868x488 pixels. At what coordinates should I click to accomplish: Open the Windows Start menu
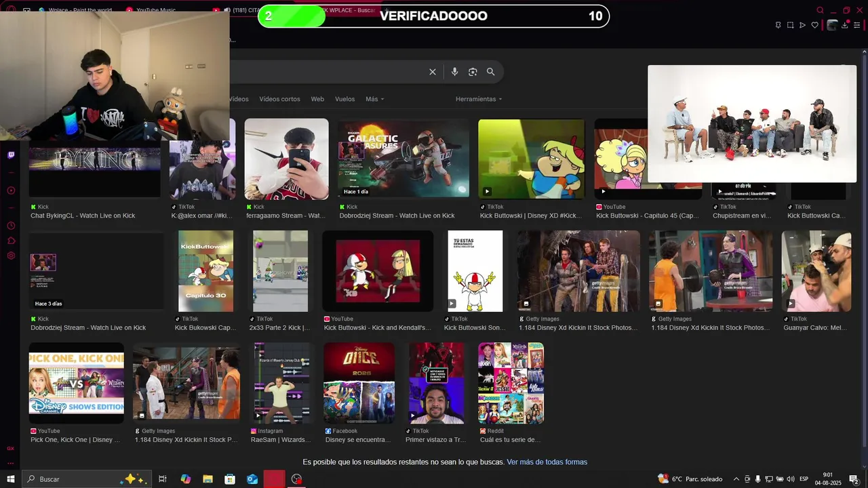click(11, 479)
